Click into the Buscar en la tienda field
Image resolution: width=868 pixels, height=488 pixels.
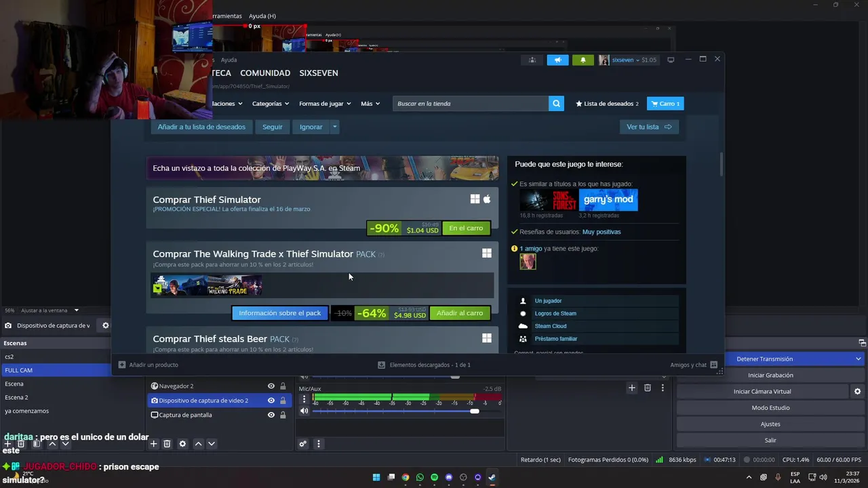click(x=471, y=104)
